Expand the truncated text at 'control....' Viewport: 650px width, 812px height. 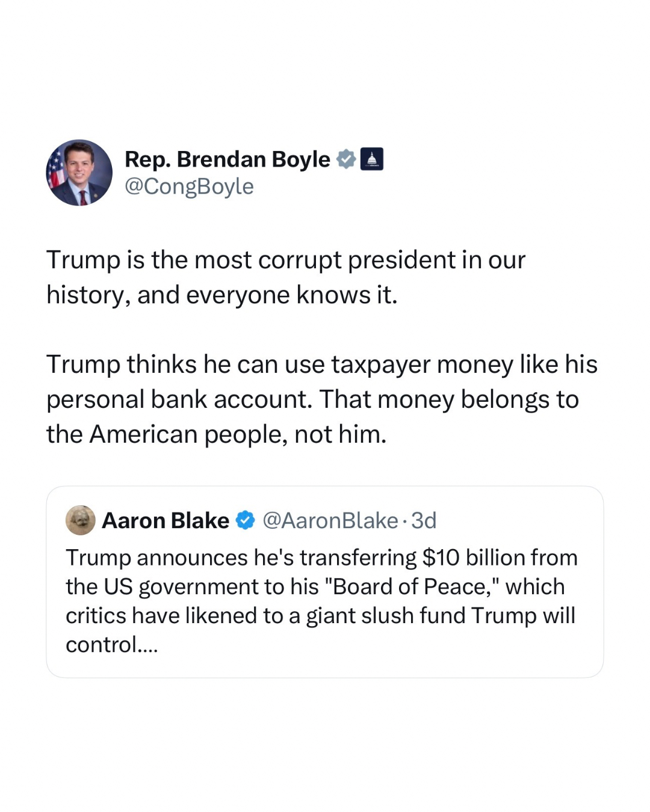(x=111, y=645)
